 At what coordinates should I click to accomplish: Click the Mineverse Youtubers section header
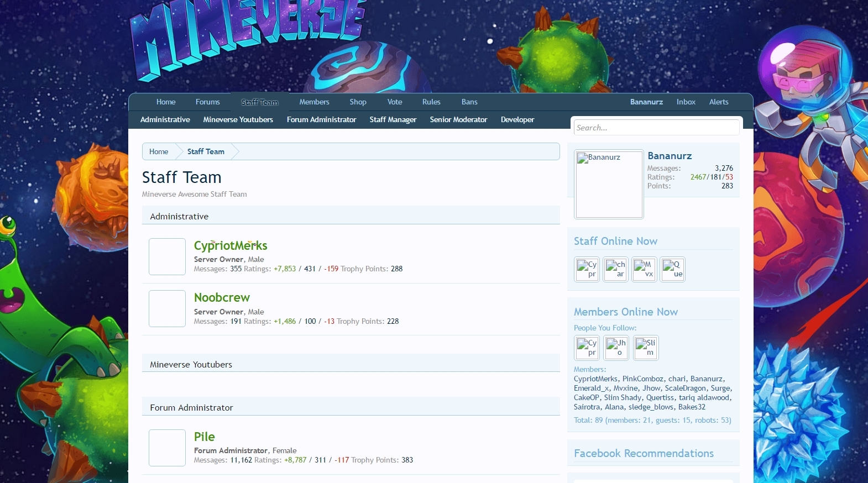[351, 364]
